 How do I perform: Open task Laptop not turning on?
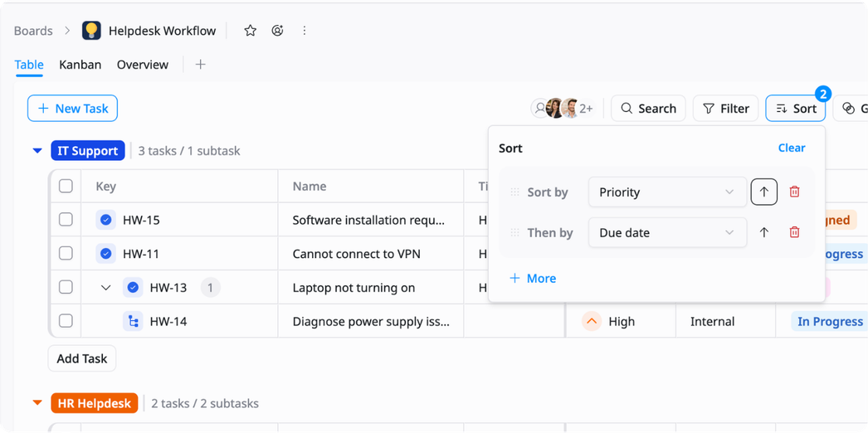[354, 288]
